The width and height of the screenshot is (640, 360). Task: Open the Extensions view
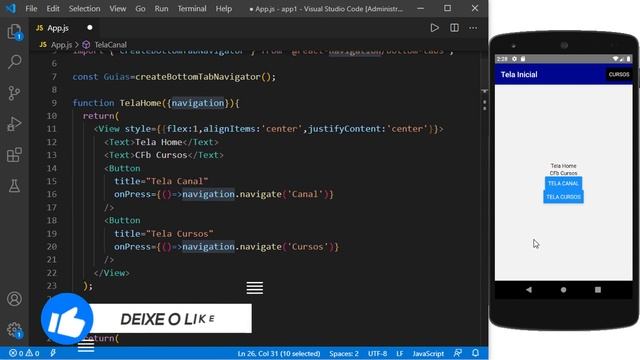[x=15, y=155]
